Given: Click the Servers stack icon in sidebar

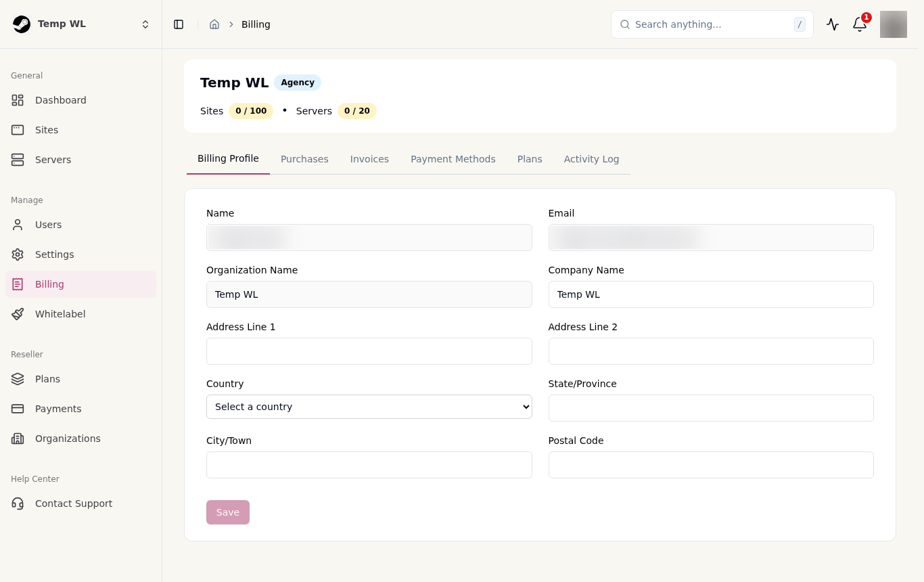Looking at the screenshot, I should click(x=18, y=160).
